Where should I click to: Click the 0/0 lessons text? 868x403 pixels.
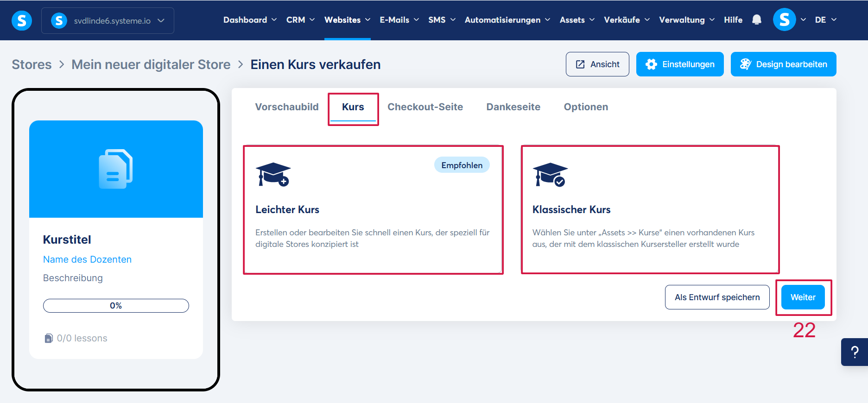[82, 338]
